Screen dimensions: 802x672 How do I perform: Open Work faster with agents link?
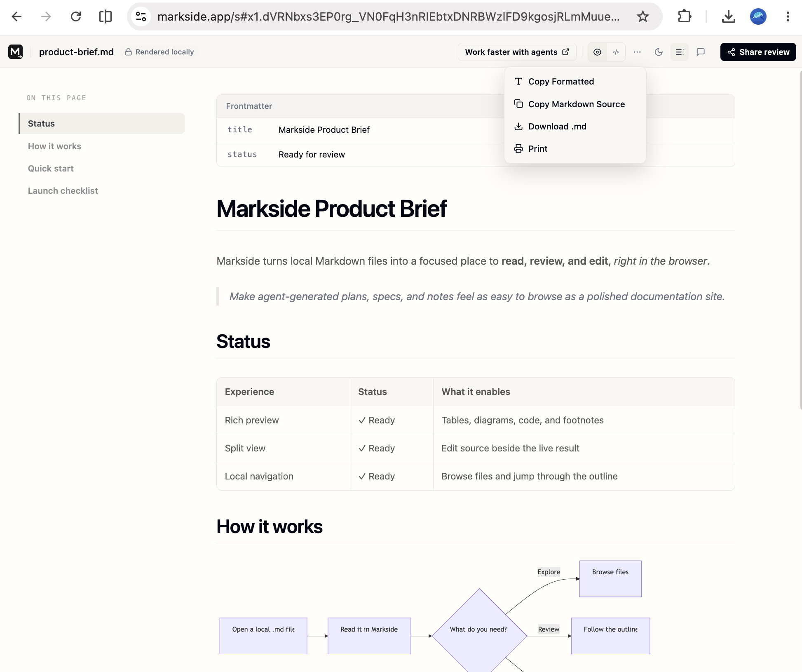(x=517, y=52)
